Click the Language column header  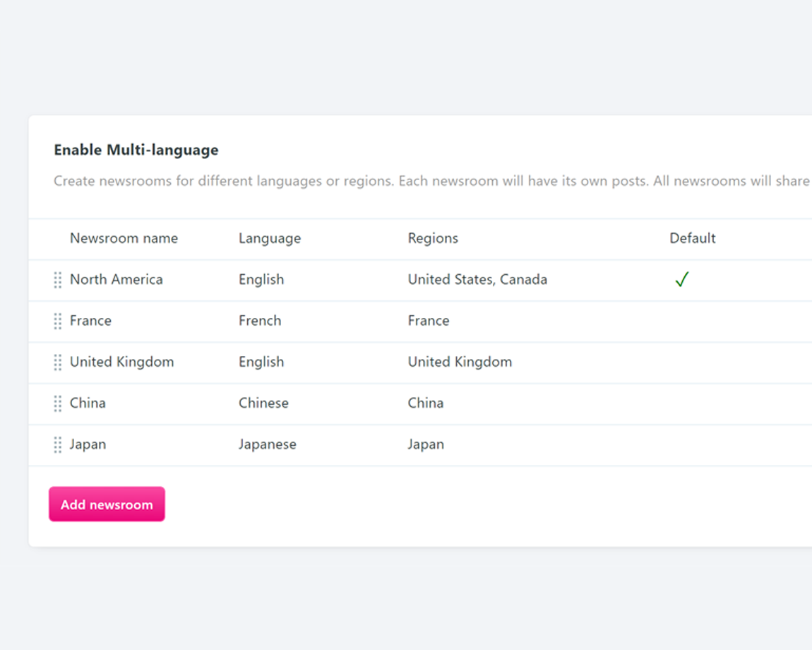point(270,238)
